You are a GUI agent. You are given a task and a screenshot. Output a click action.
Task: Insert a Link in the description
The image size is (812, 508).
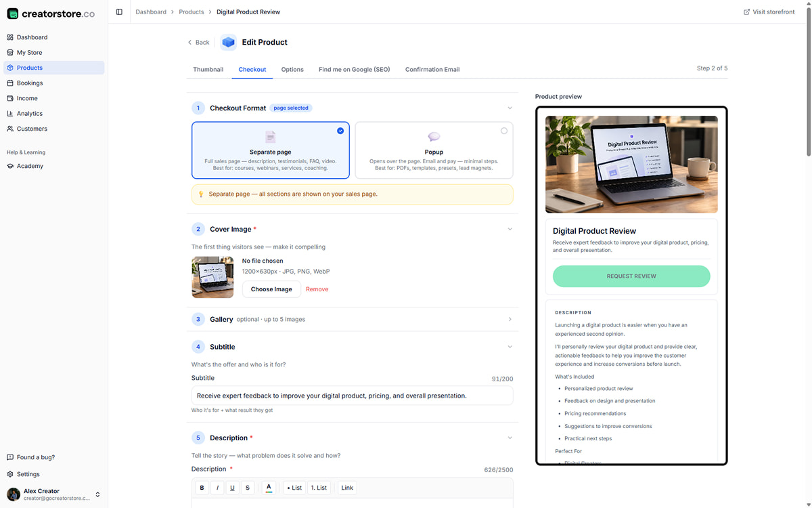click(347, 488)
